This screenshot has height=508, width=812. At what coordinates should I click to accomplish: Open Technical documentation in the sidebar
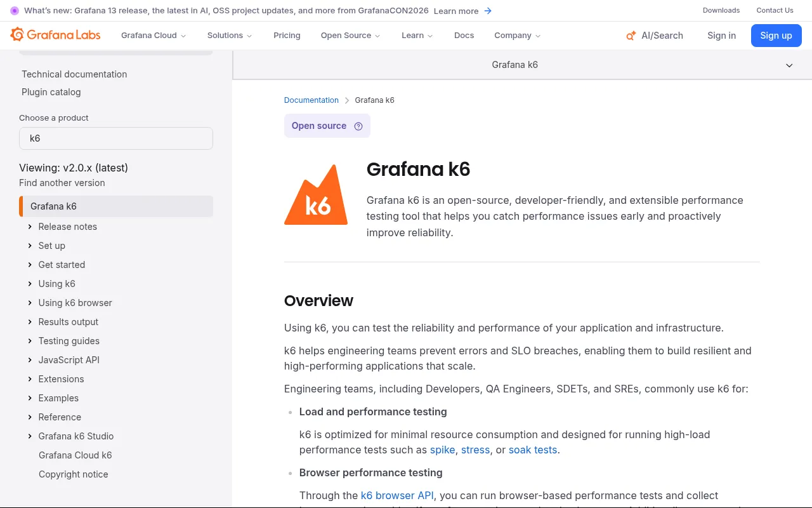(x=74, y=74)
